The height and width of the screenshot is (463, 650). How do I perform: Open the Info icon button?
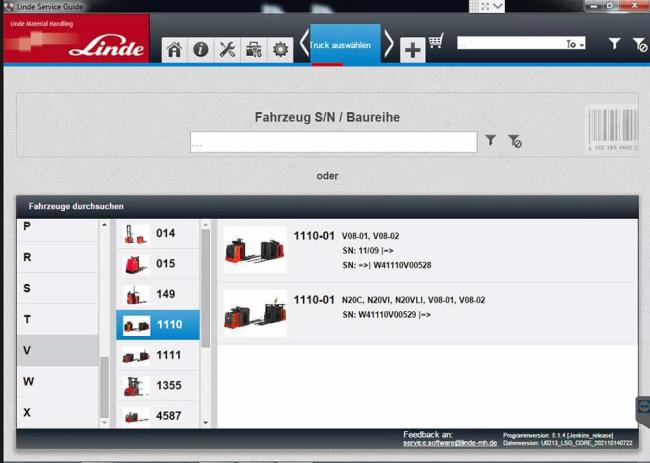tap(201, 49)
